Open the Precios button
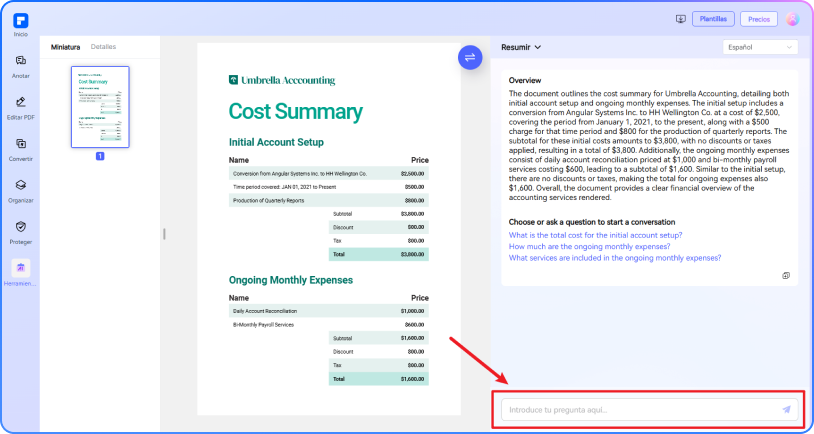Screen dimensions: 814x434 pyautogui.click(x=759, y=19)
